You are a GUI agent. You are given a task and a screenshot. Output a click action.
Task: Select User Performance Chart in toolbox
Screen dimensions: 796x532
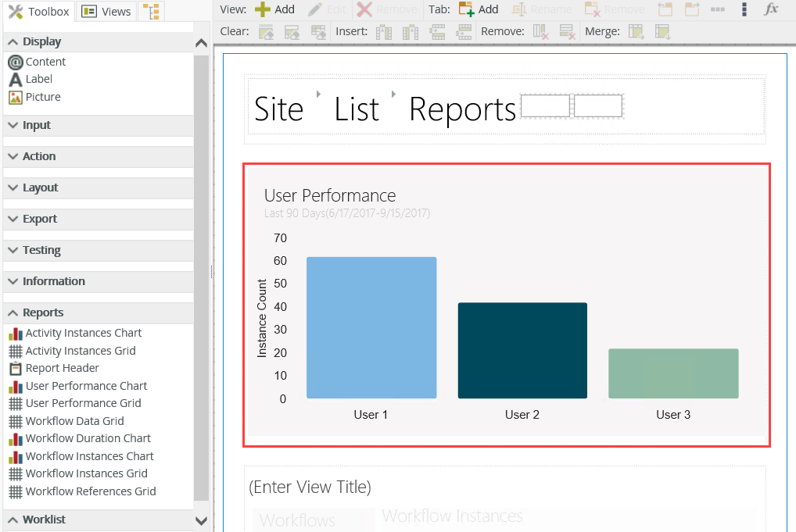[x=86, y=386]
